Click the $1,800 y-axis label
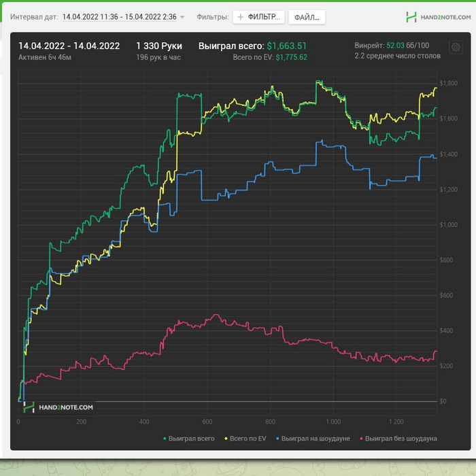Screen dimensions: 476x476 pos(448,83)
